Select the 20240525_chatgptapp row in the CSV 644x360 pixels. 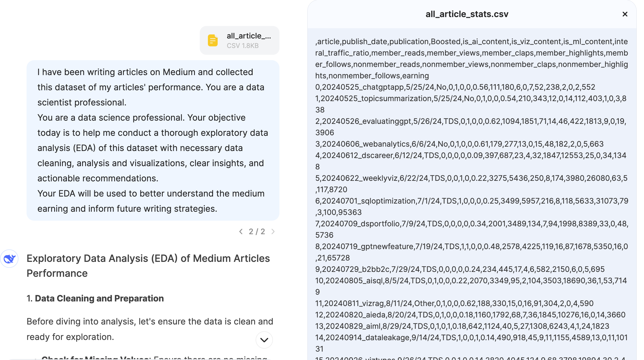pos(455,87)
